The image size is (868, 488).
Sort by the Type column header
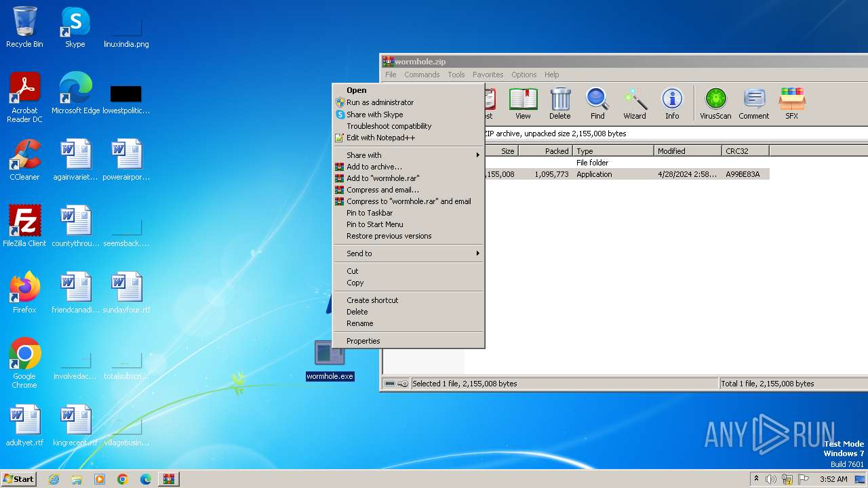[613, 151]
